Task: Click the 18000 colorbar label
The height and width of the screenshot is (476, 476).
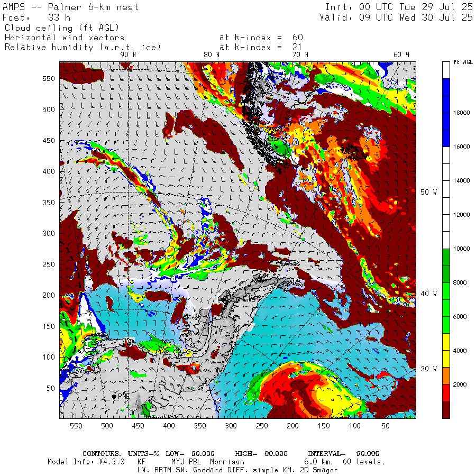Action: (x=461, y=113)
